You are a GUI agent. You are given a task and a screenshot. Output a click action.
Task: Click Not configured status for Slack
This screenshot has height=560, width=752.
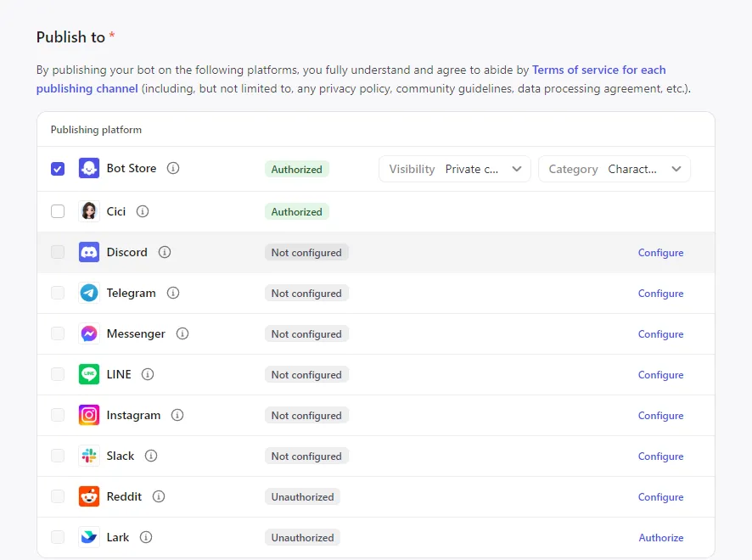(x=306, y=456)
